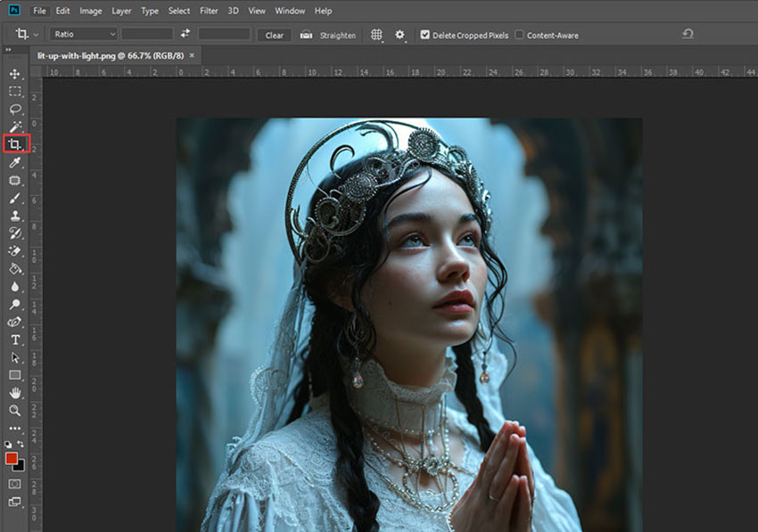Open the Window menu
The height and width of the screenshot is (532, 758).
tap(290, 11)
